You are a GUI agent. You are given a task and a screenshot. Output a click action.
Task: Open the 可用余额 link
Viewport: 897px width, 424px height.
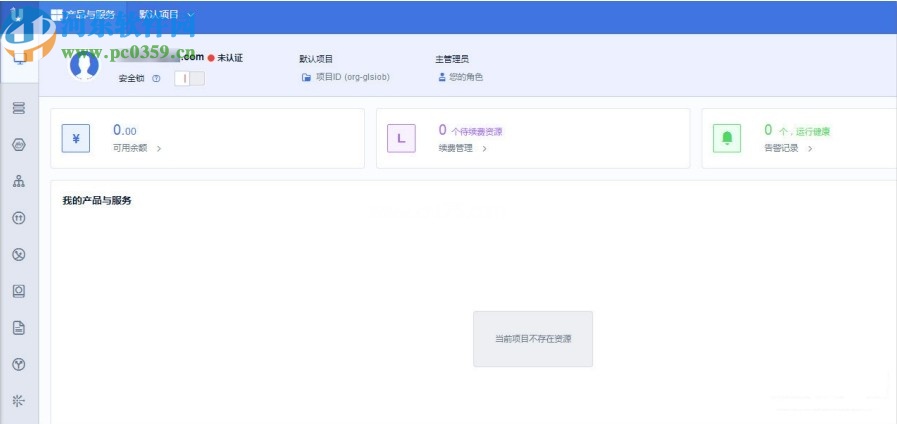[x=137, y=148]
